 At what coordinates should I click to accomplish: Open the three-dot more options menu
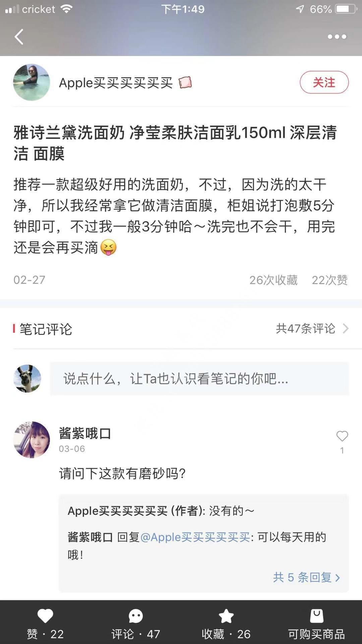tap(337, 37)
